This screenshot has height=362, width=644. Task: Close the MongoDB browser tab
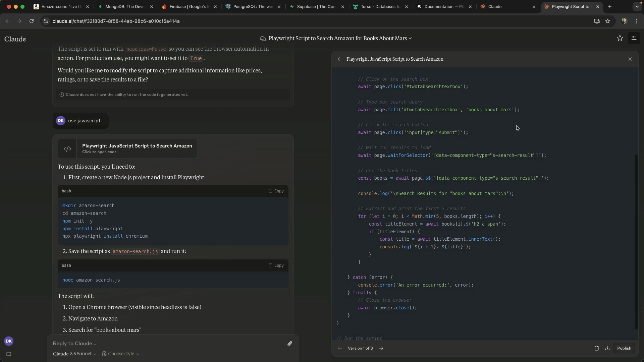click(x=151, y=7)
